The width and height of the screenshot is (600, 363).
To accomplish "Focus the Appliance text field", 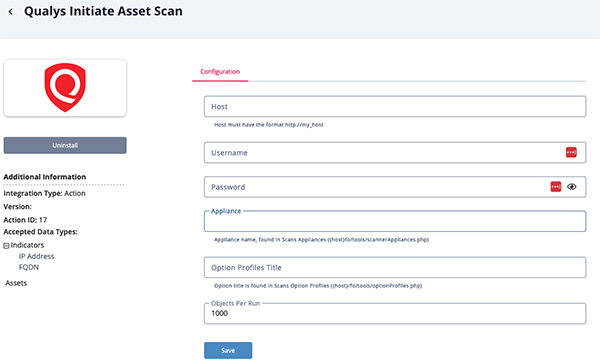I will 395,221.
